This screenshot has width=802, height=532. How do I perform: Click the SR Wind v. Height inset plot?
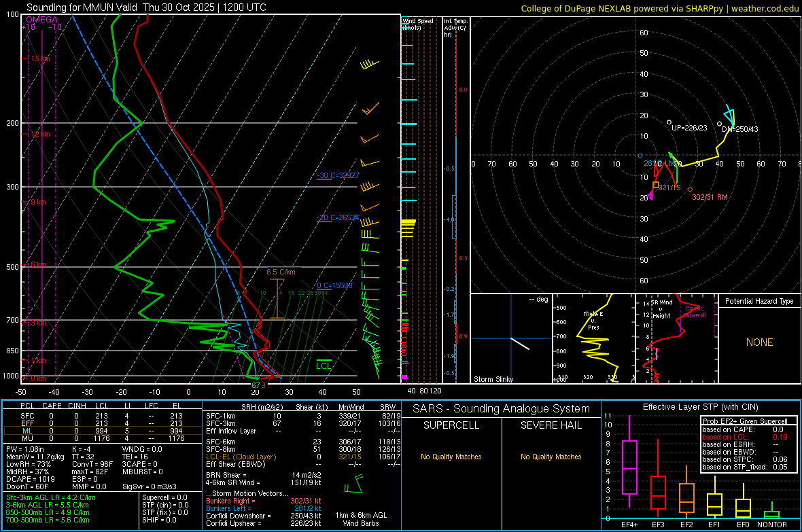[676, 338]
